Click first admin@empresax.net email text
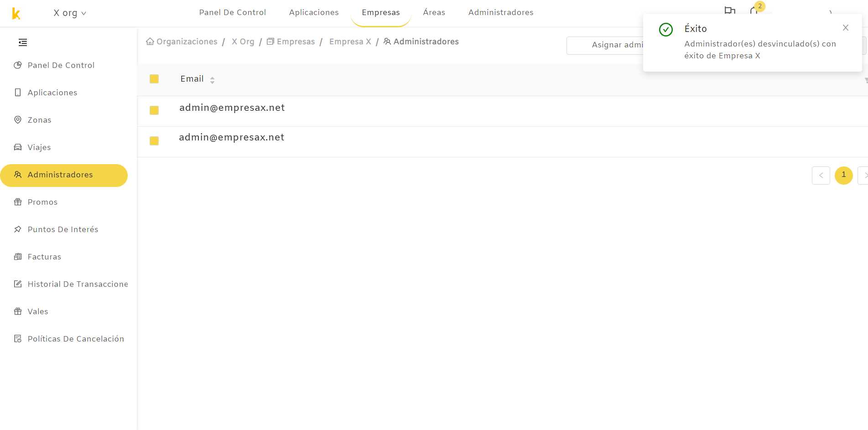868x430 pixels. click(232, 108)
